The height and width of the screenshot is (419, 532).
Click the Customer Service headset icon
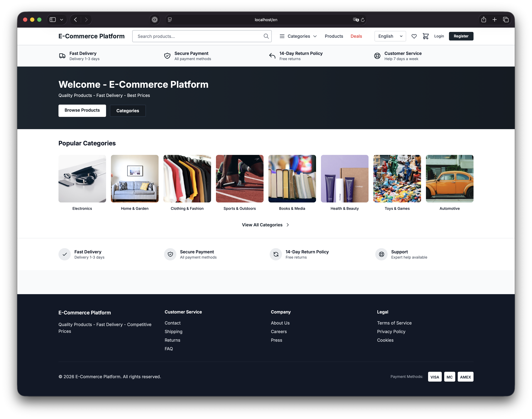click(377, 56)
